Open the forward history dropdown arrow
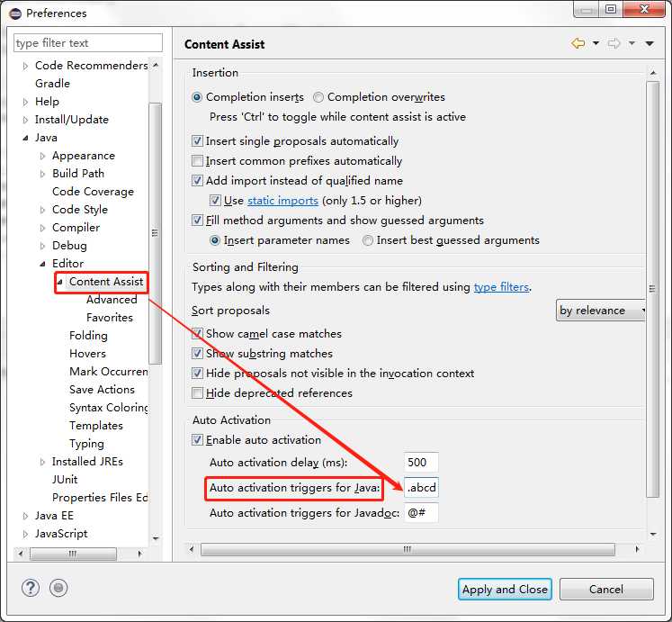This screenshot has width=672, height=622. point(632,43)
